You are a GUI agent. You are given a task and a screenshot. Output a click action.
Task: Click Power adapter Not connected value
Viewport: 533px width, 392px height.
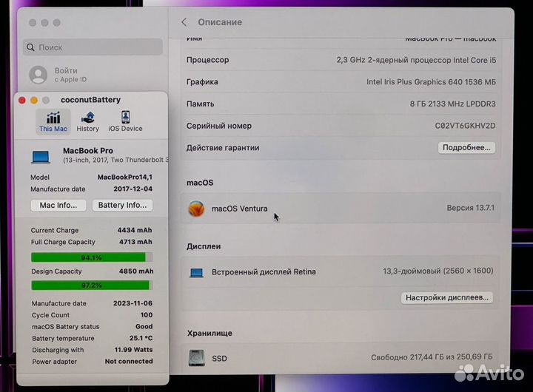[x=129, y=362]
